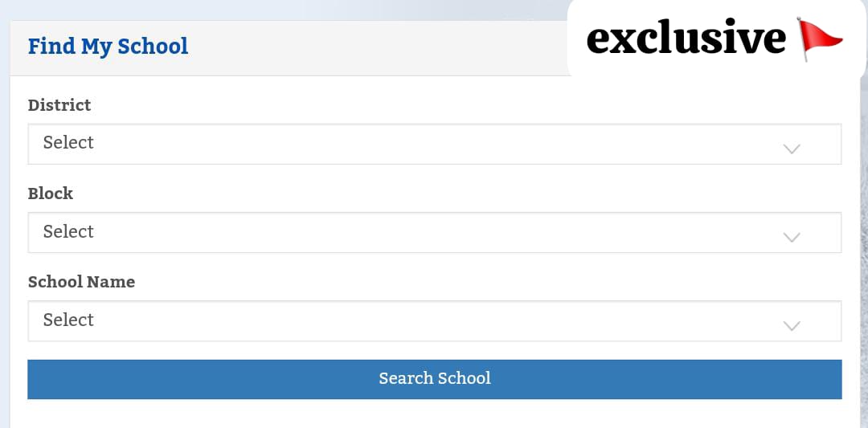868x428 pixels.
Task: Click the exclusive badge text
Action: pyautogui.click(x=686, y=39)
